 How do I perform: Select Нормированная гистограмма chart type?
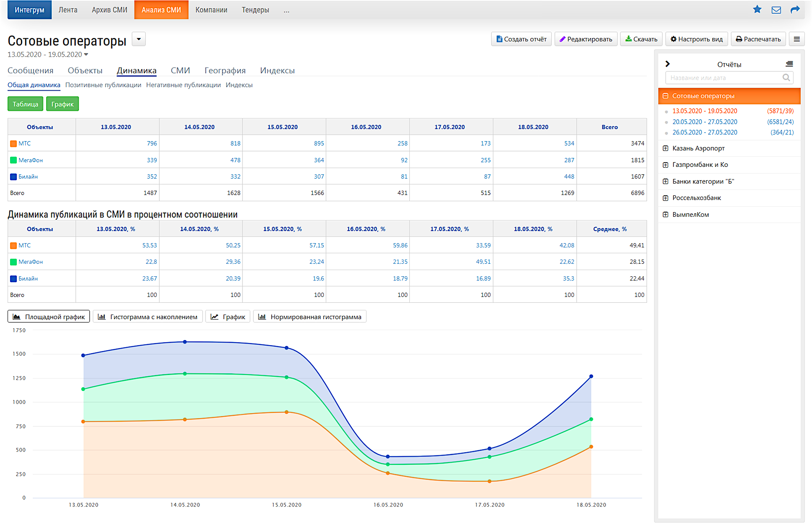tap(310, 317)
